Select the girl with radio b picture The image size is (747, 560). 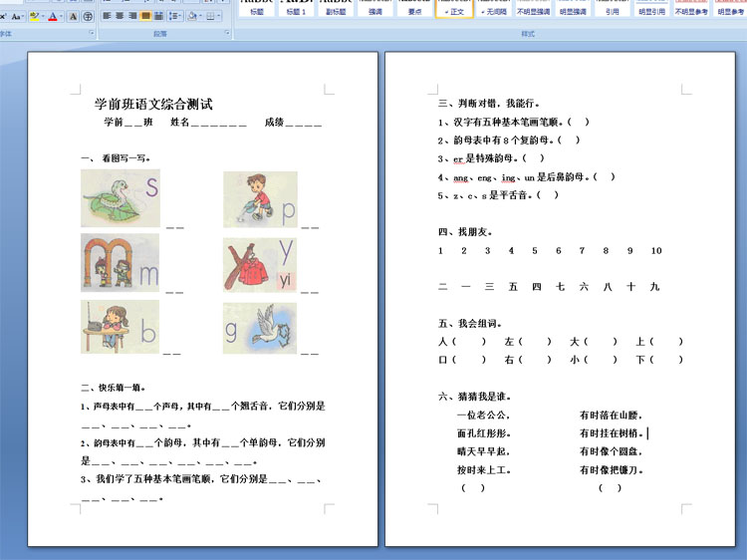[121, 327]
